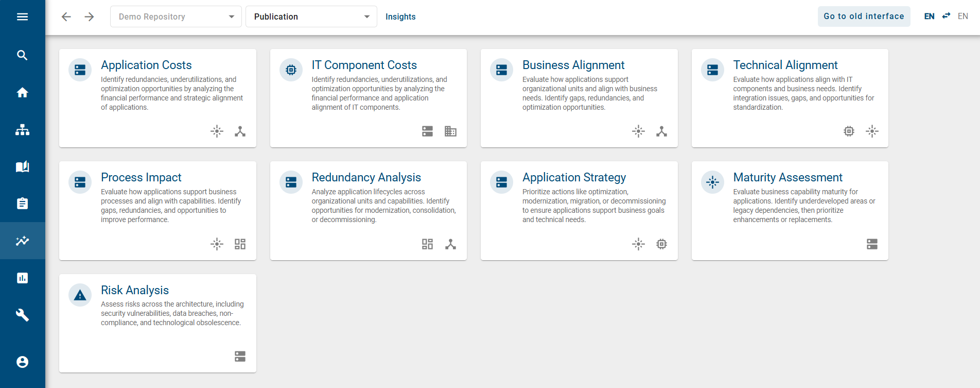Open the Maturity Assessment insight title
980x388 pixels.
(x=787, y=177)
